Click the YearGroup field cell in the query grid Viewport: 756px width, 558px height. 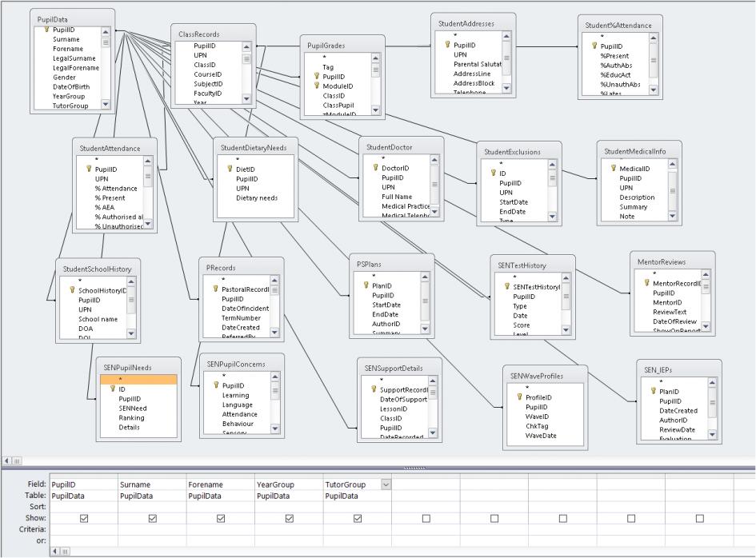pyautogui.click(x=290, y=484)
